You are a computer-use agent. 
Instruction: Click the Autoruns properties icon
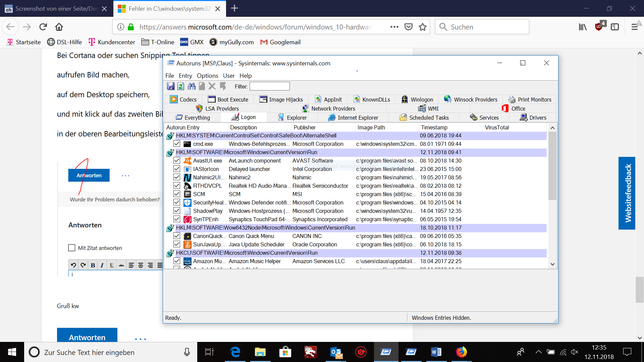coord(202,86)
